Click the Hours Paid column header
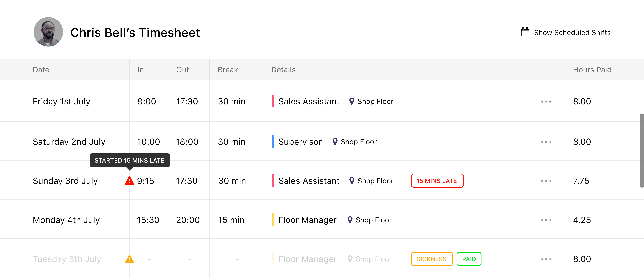This screenshot has width=644, height=278. 592,70
